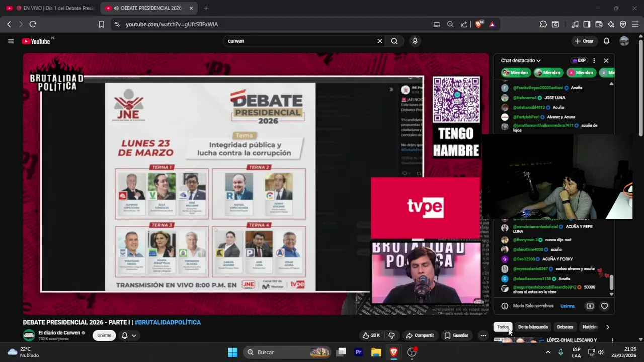
Task: Go back with the browser arrow
Action: [x=9, y=24]
